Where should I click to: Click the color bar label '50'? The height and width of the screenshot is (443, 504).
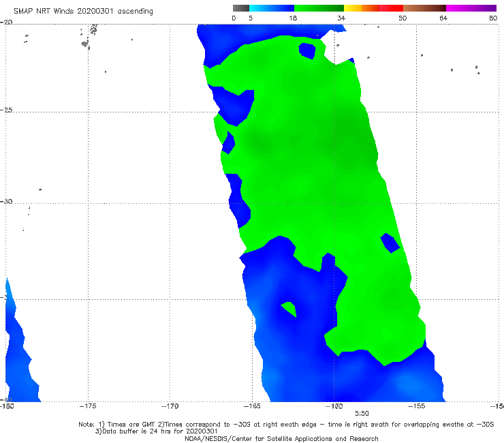403,18
